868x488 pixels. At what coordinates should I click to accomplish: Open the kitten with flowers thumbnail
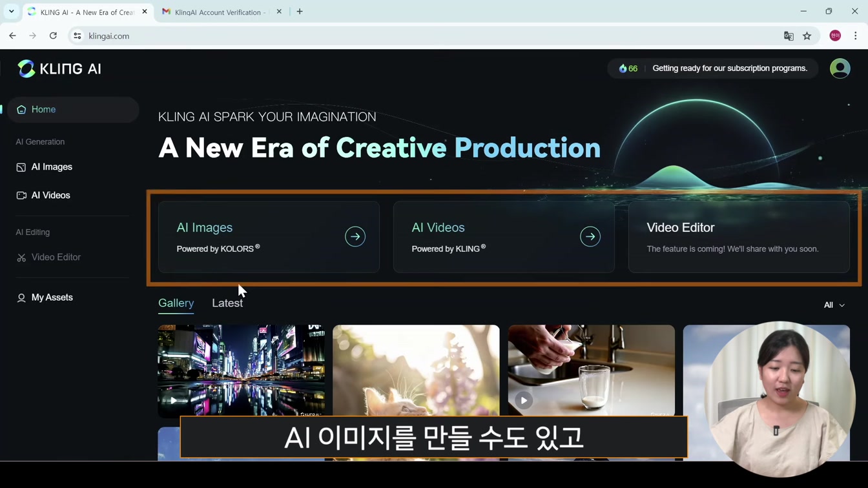416,371
